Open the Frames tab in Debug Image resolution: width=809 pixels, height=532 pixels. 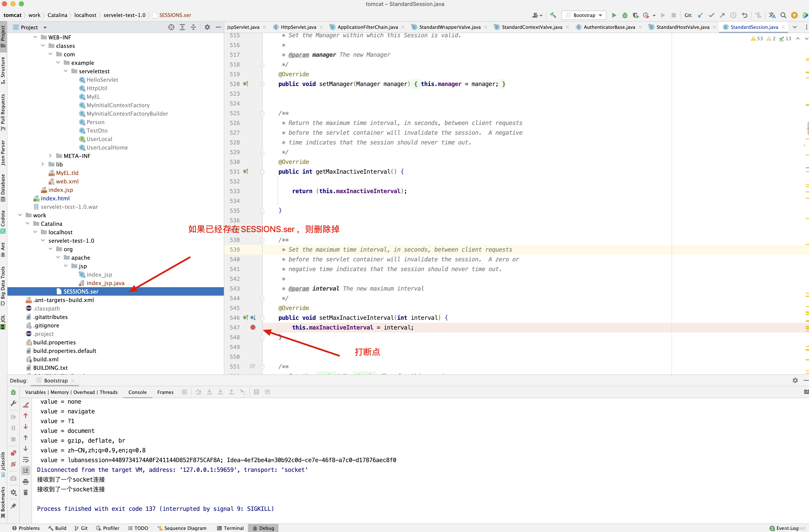point(165,392)
